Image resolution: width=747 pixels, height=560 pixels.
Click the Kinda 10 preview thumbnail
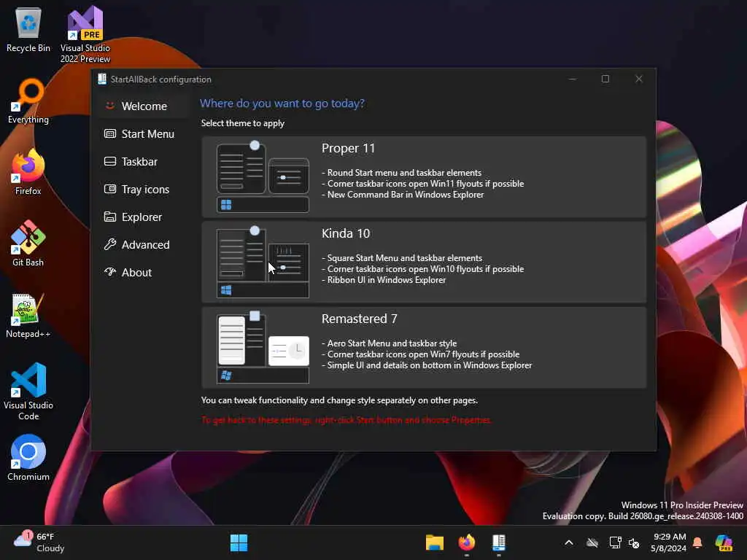[x=263, y=262]
